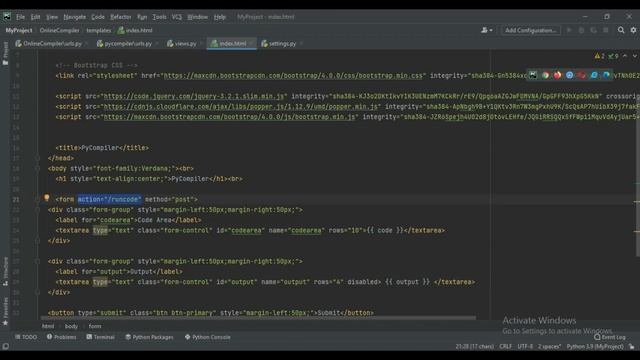Viewport: 640px width, 360px height.
Task: Go to next highlighted error arrow
Action: 634,56
